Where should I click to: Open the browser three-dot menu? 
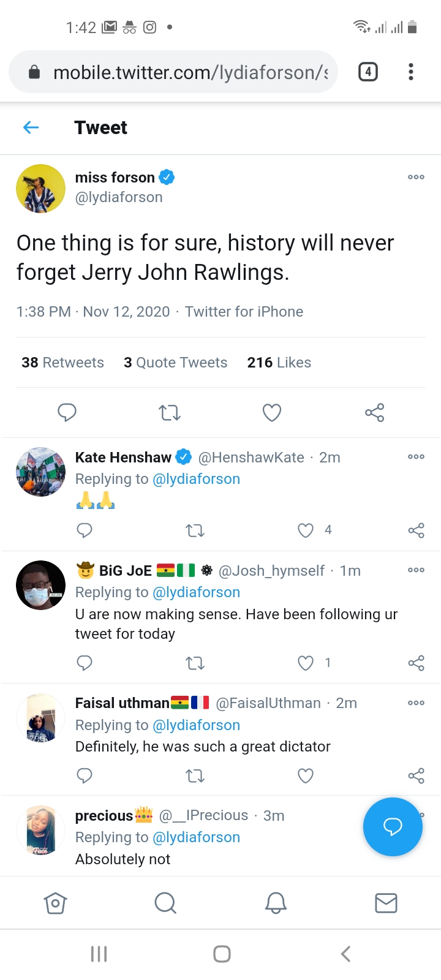411,72
